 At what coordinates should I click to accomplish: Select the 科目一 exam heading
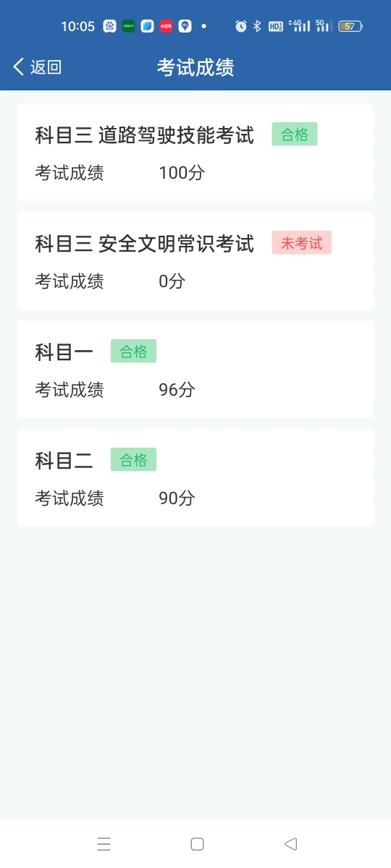pyautogui.click(x=64, y=352)
